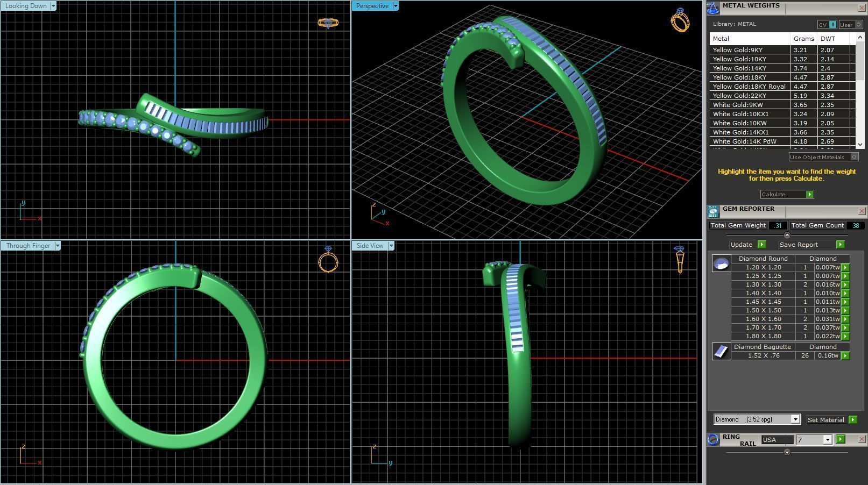The image size is (868, 485).
Task: Toggle Use Object Materials option
Action: 823,157
